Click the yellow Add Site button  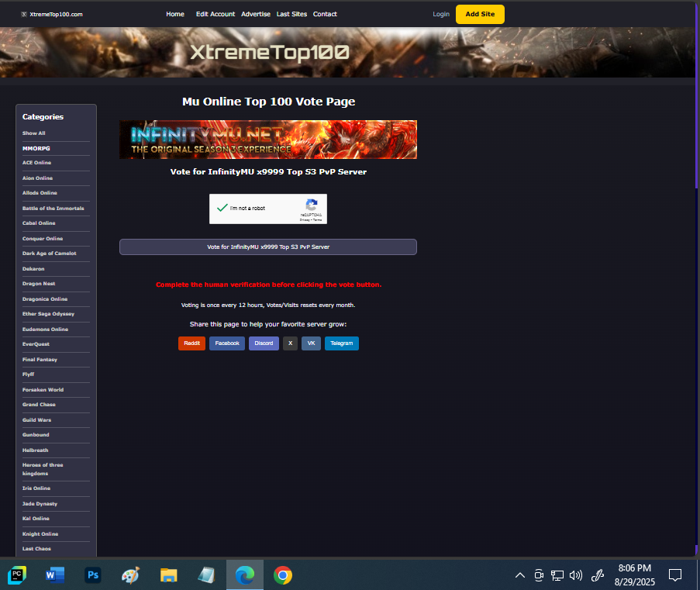click(480, 14)
